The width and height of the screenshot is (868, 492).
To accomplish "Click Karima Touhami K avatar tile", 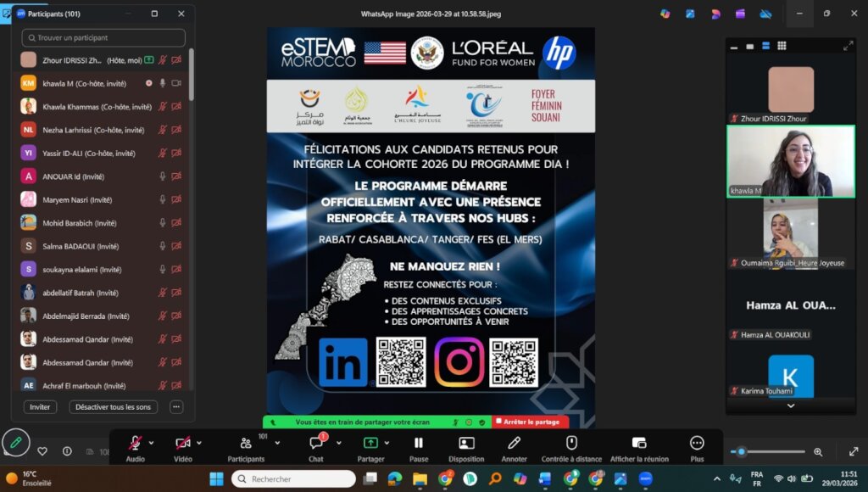I will click(791, 376).
